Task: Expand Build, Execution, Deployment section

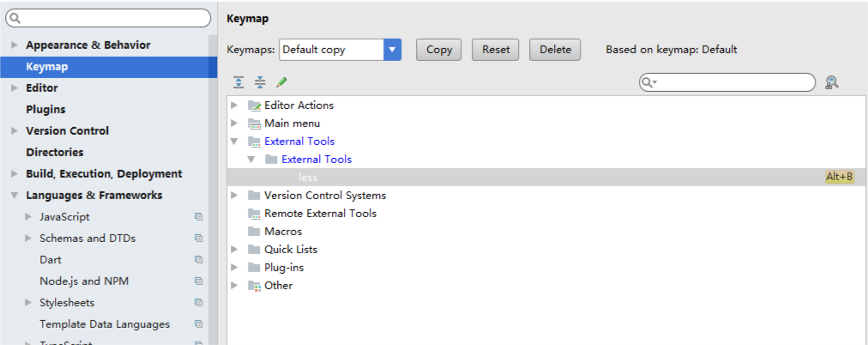Action: click(15, 174)
